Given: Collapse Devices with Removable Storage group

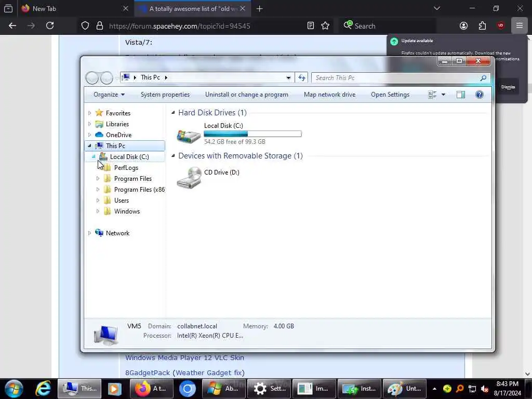Looking at the screenshot, I should click(173, 156).
